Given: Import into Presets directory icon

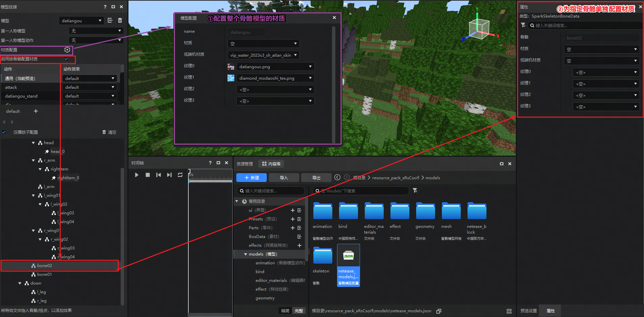Looking at the screenshot, I should pos(300,219).
